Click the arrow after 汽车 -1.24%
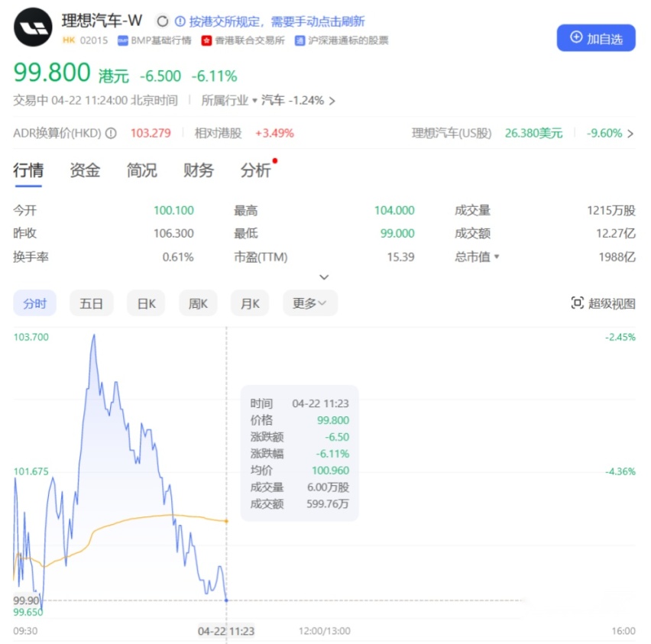 (x=332, y=101)
